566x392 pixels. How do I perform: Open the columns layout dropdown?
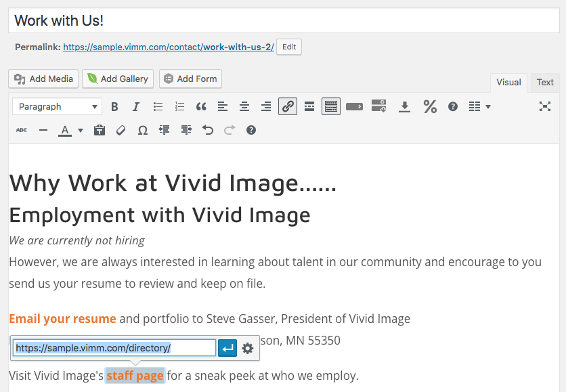pyautogui.click(x=479, y=106)
